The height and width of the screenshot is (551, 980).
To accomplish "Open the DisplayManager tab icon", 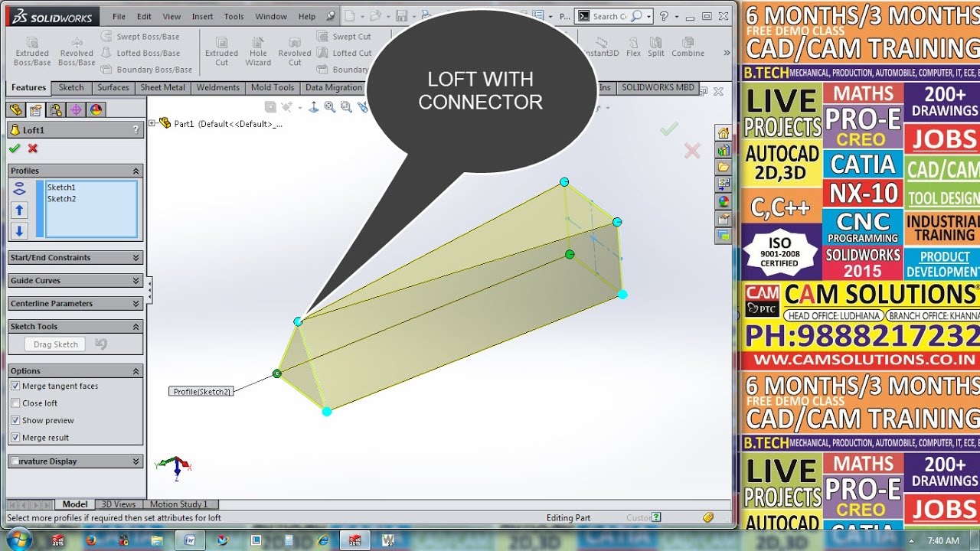I will click(x=96, y=109).
